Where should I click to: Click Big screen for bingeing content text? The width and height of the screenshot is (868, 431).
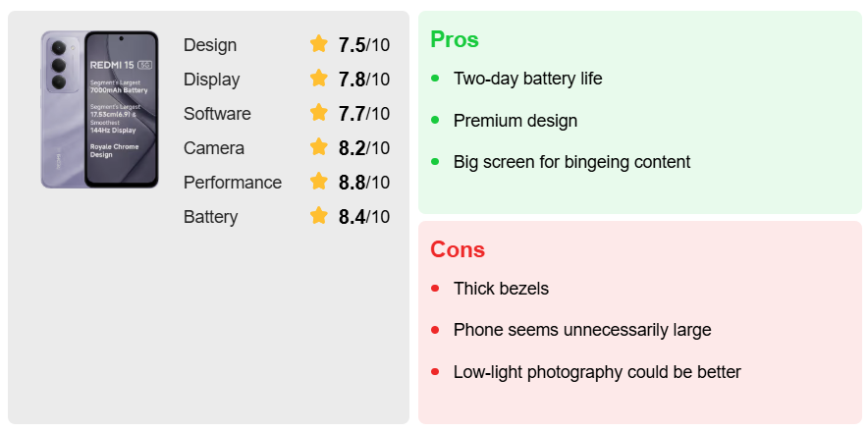[x=571, y=162]
